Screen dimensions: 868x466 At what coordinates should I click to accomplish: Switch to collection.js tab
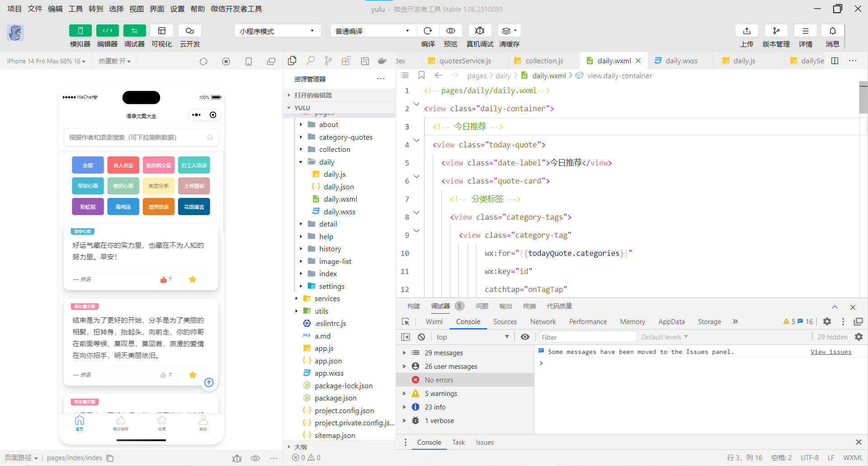click(x=544, y=61)
